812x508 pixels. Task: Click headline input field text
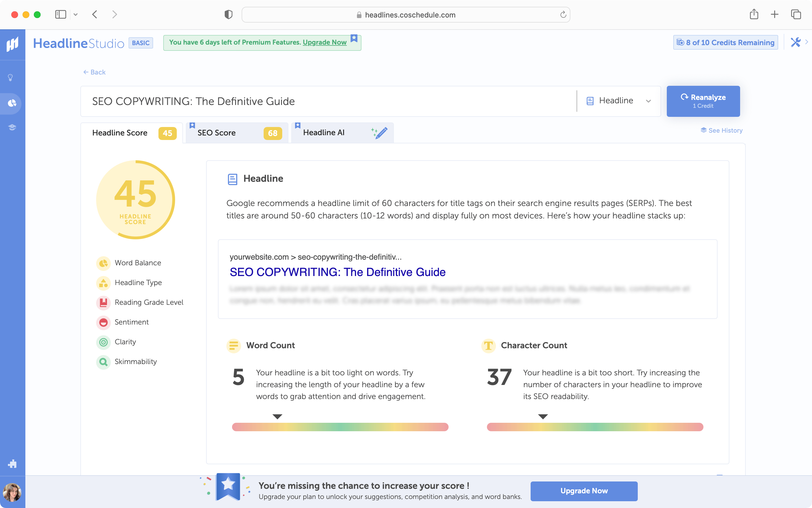pos(194,101)
